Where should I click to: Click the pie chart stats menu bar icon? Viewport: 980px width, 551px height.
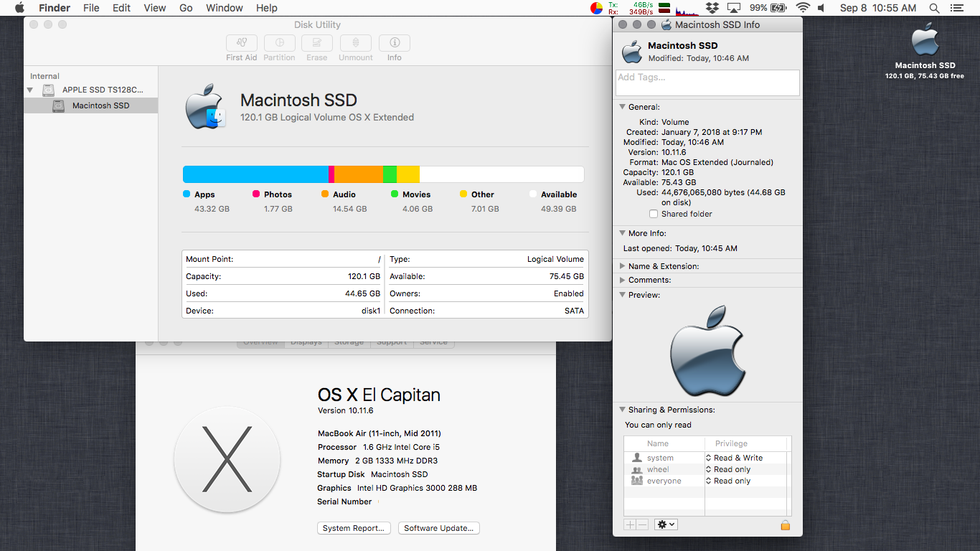coord(596,8)
